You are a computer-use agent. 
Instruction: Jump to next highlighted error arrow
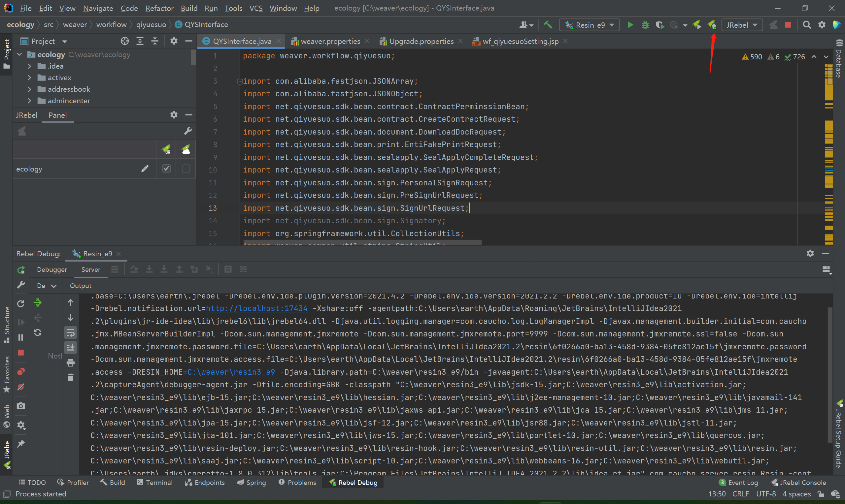point(826,57)
